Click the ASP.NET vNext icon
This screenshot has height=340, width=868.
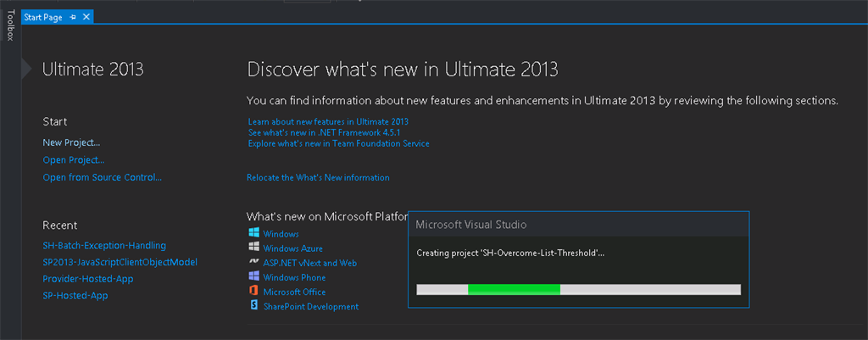(253, 263)
